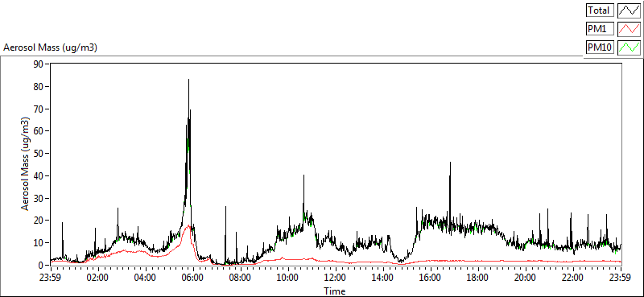Click the Time x-axis label
This screenshot has width=644, height=297.
335,291
